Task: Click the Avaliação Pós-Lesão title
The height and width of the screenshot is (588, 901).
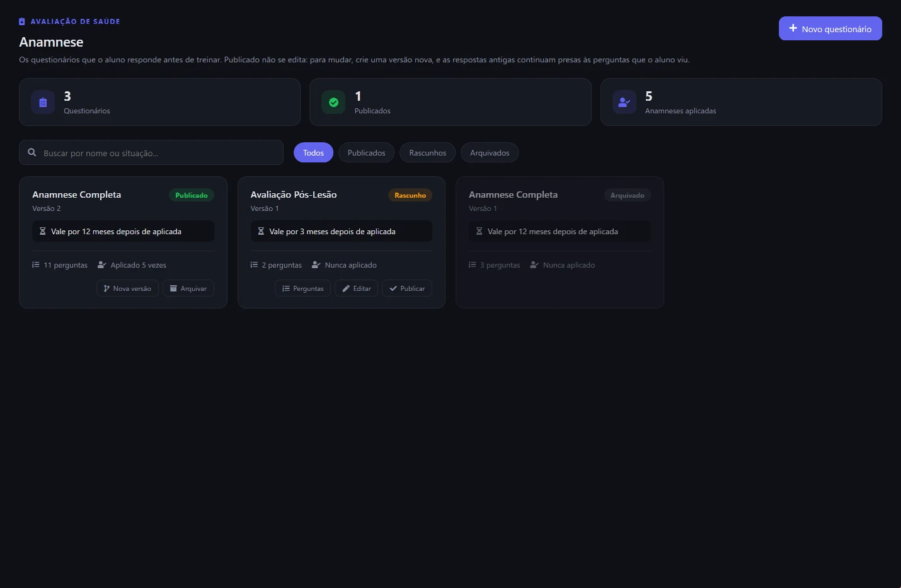Action: pyautogui.click(x=294, y=195)
